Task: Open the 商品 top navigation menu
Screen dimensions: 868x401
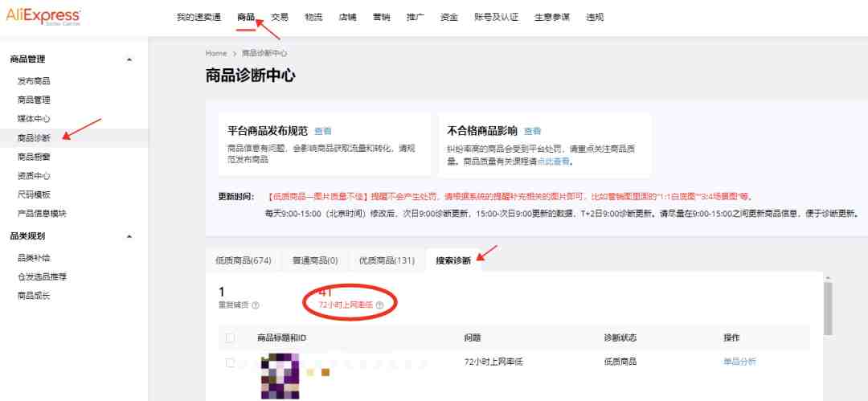Action: (x=246, y=17)
